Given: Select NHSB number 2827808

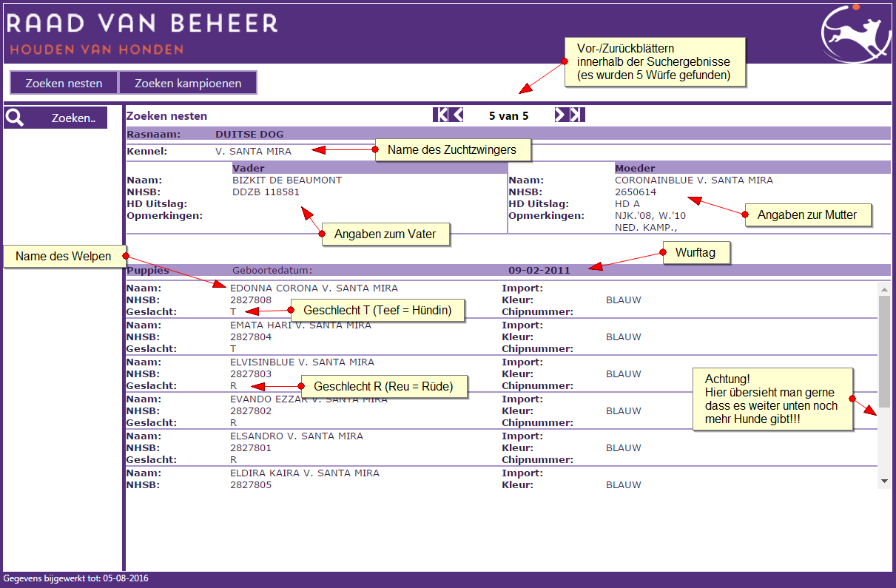Looking at the screenshot, I should [x=251, y=300].
